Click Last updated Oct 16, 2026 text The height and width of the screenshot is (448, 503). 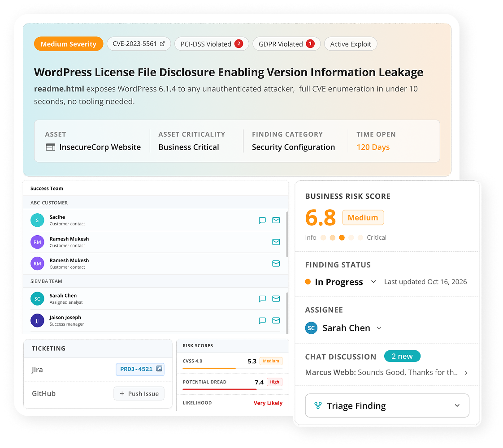(426, 282)
